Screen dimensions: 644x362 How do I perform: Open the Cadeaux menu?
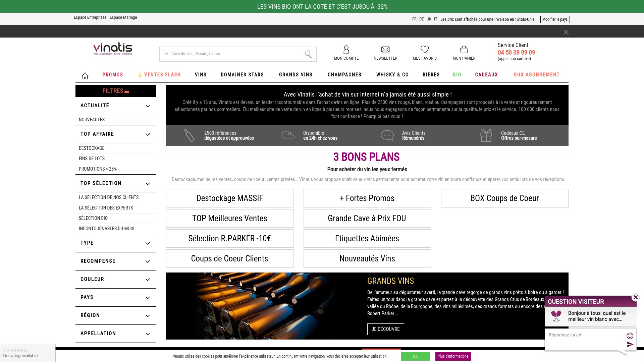pyautogui.click(x=486, y=75)
